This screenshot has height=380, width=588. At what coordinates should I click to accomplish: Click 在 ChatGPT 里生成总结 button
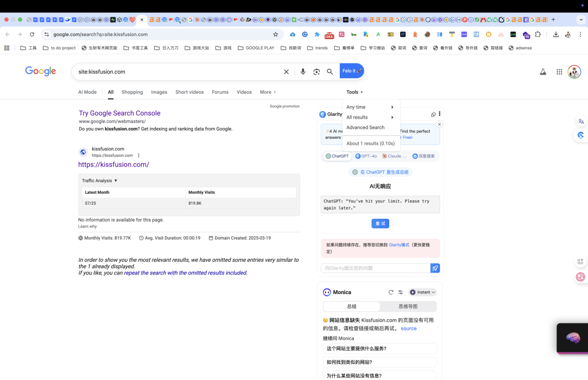[380, 172]
